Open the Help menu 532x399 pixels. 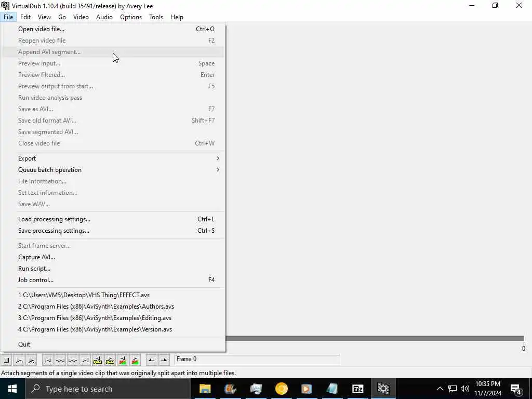177,17
